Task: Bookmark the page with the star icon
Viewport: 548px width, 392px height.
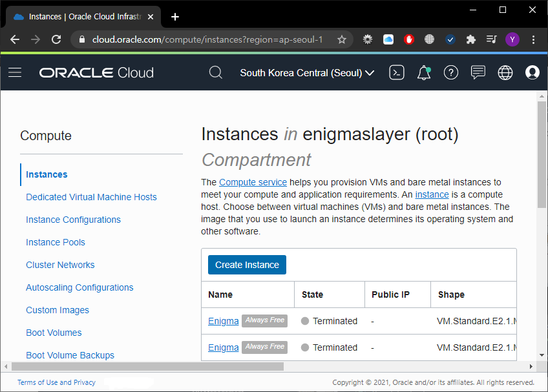Action: point(342,39)
